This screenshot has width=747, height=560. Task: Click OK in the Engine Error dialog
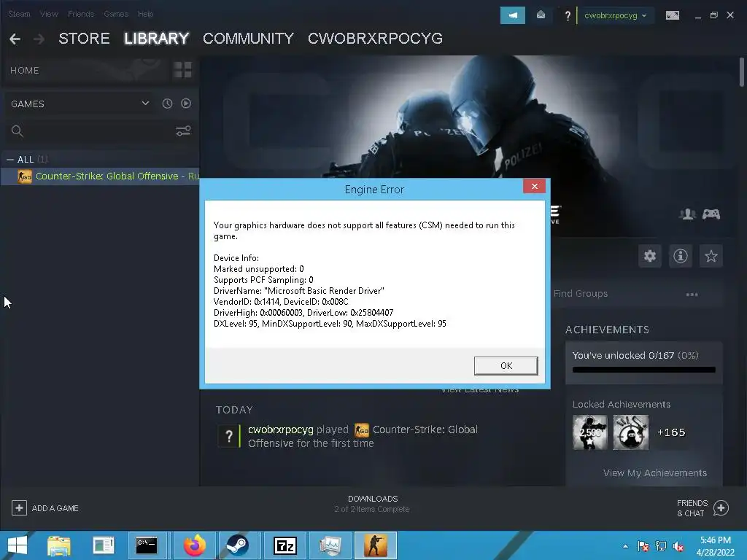pyautogui.click(x=506, y=366)
